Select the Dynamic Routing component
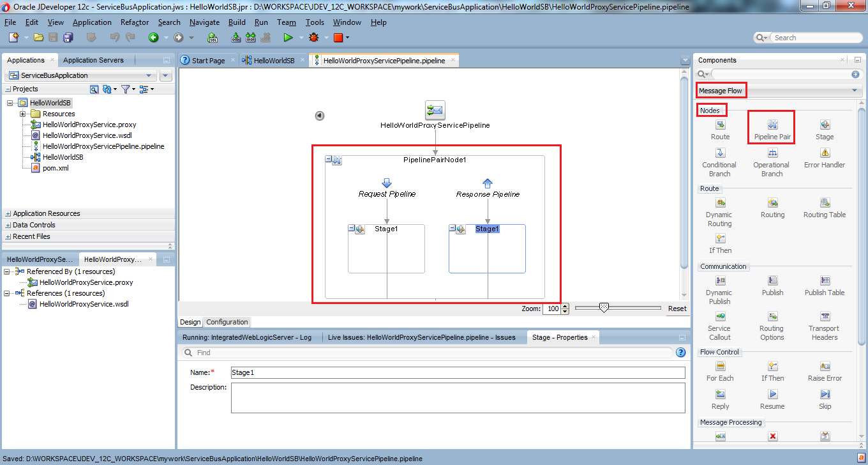Screen dimensions: 868x465 720,213
